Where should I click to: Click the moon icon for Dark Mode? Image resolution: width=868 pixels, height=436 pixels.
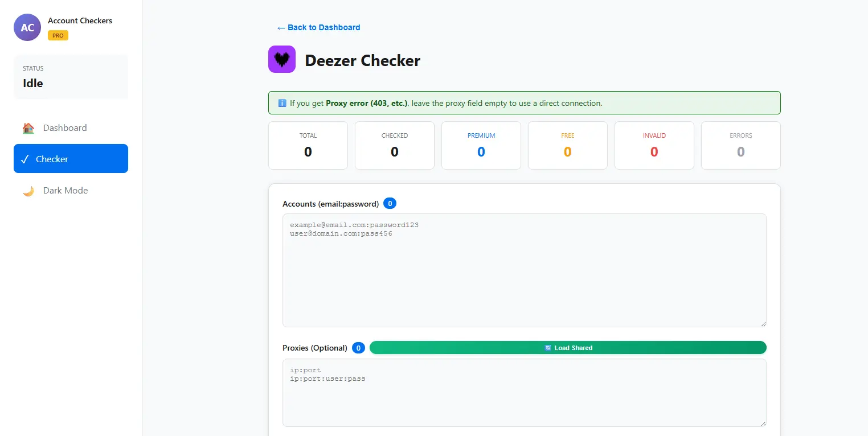28,191
